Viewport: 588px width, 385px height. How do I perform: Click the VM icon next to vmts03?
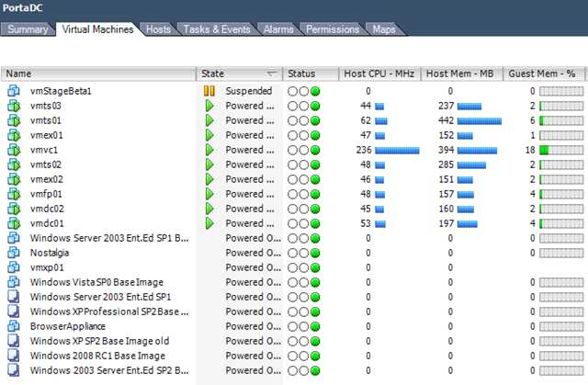tap(14, 106)
